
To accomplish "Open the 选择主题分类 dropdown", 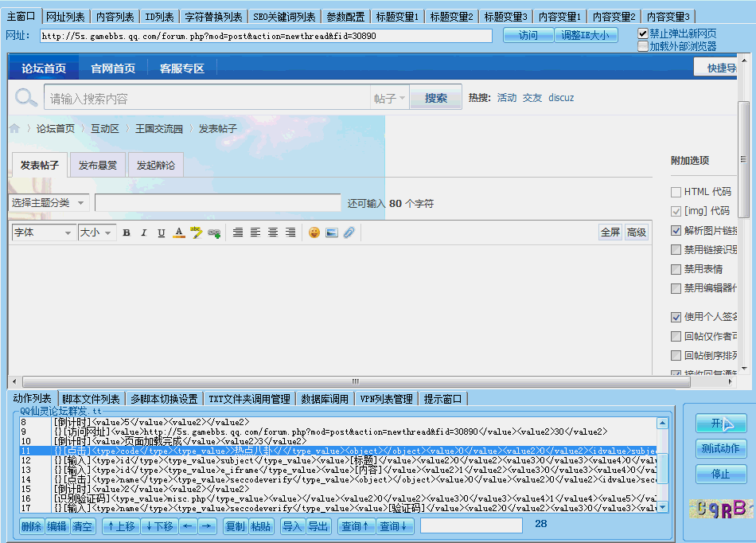I will tap(49, 203).
